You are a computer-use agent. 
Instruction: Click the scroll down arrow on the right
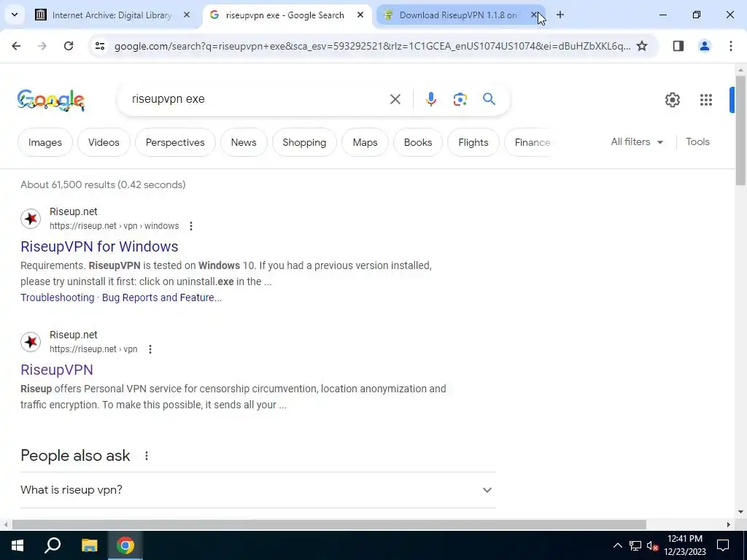coord(740,512)
